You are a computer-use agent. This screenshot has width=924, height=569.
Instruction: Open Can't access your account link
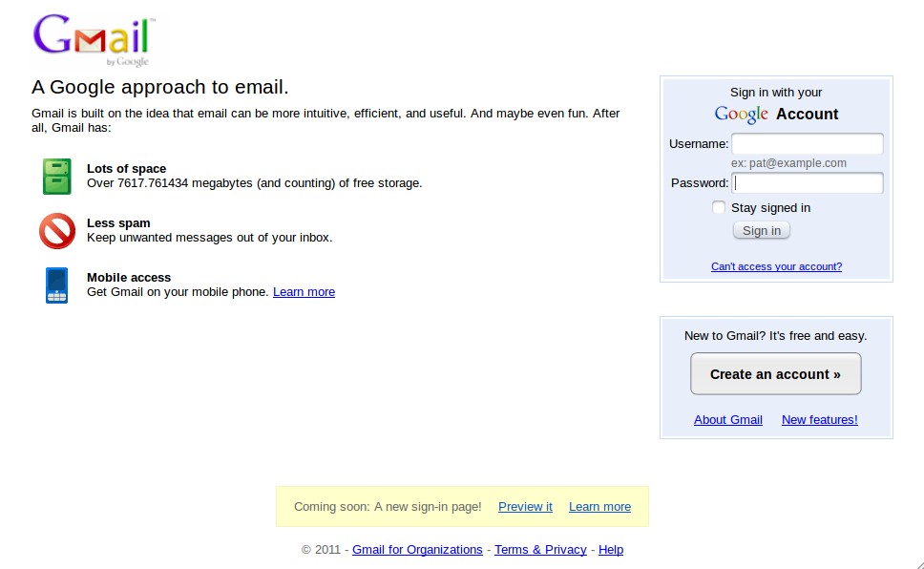pyautogui.click(x=776, y=267)
